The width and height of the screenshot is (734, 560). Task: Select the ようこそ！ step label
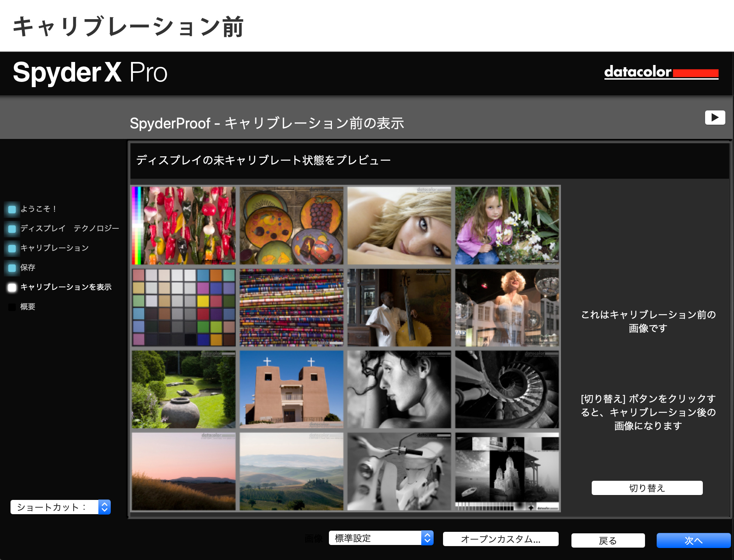coord(38,209)
